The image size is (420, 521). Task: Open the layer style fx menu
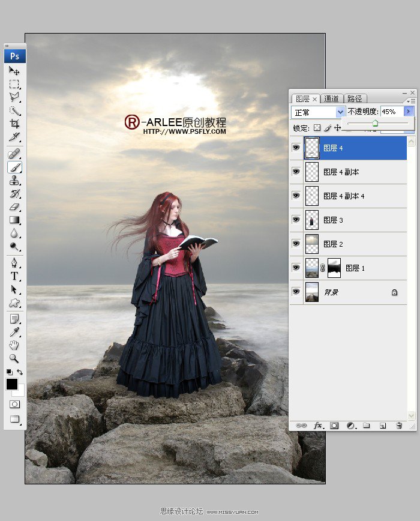click(x=318, y=426)
